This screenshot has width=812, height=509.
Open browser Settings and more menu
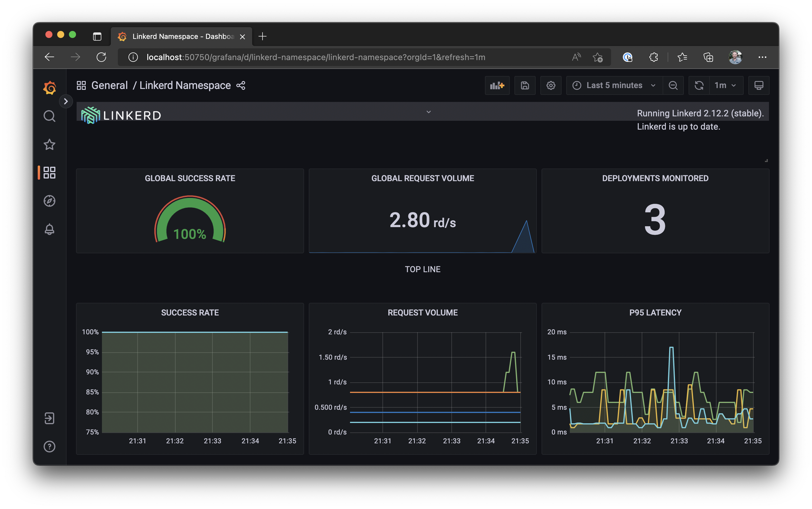762,57
